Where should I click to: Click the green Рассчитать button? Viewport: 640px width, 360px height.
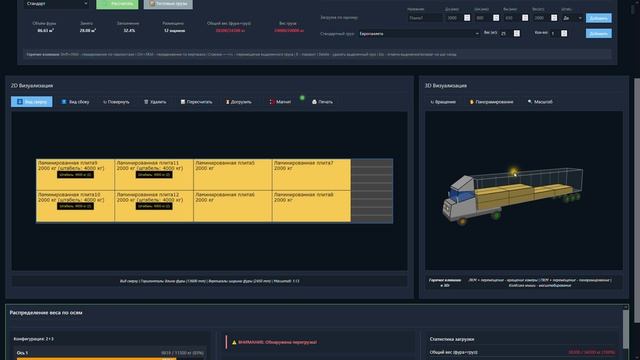click(117, 4)
